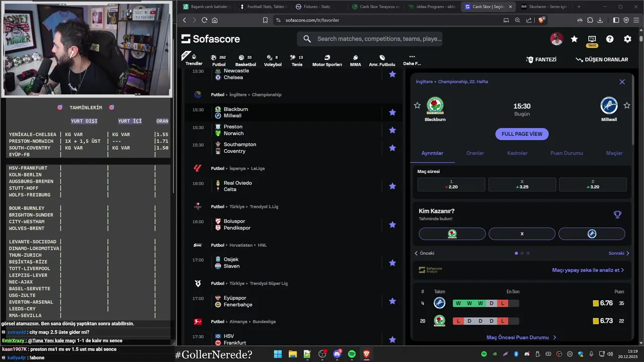This screenshot has width=644, height=362.
Task: Close the match details panel
Action: pyautogui.click(x=622, y=82)
